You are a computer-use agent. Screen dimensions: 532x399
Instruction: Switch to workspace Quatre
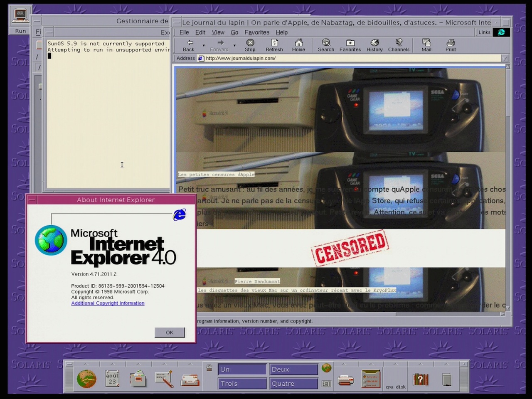pos(294,384)
